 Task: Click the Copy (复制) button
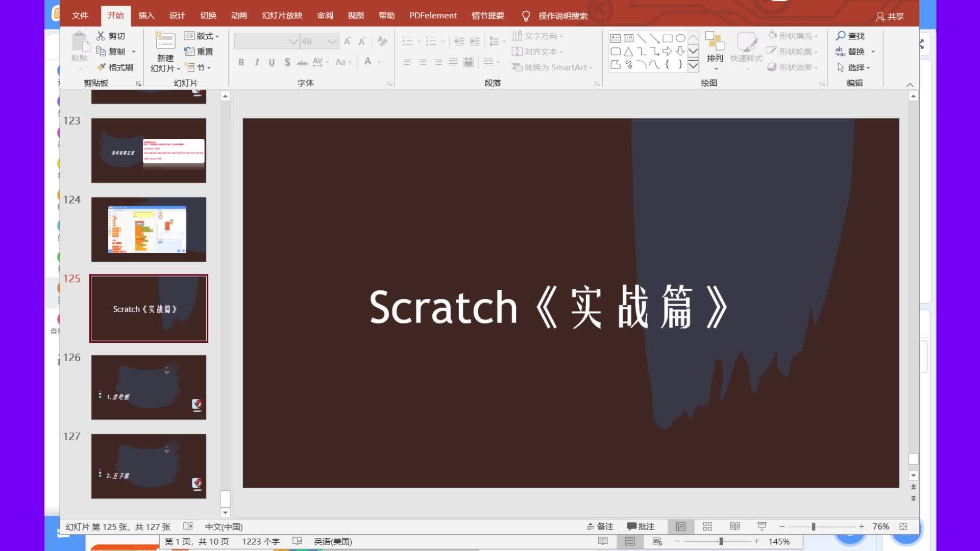click(111, 52)
